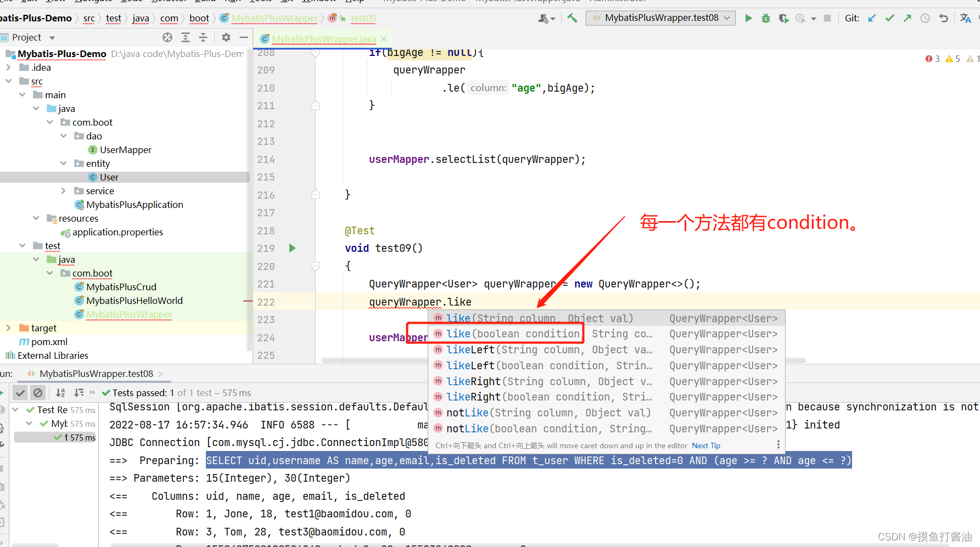Select like(boolean condition suggestion
980x547 pixels.
coord(606,334)
